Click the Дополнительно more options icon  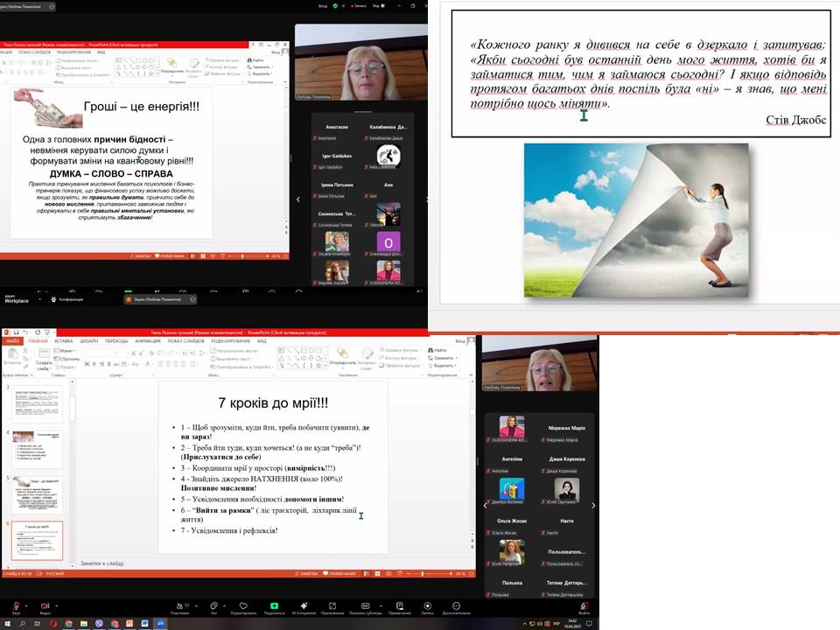pyautogui.click(x=456, y=606)
